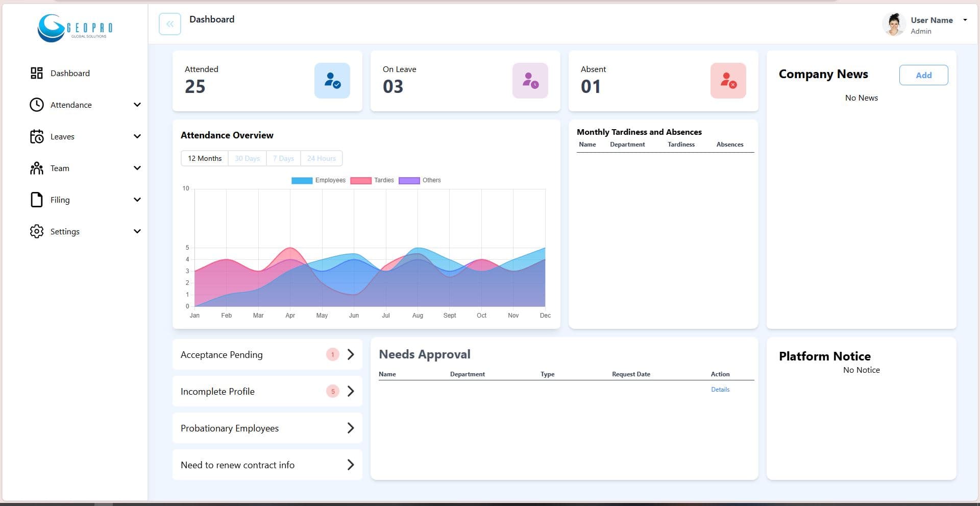Click the Attendance clock icon
The height and width of the screenshot is (506, 980).
pyautogui.click(x=36, y=105)
